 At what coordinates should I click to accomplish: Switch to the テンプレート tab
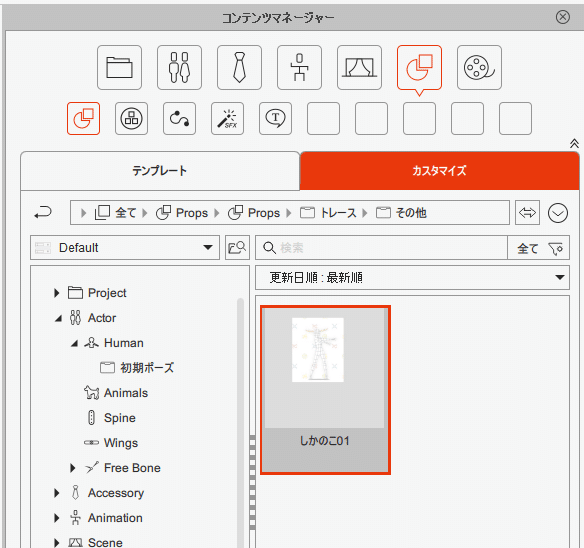pyautogui.click(x=160, y=171)
